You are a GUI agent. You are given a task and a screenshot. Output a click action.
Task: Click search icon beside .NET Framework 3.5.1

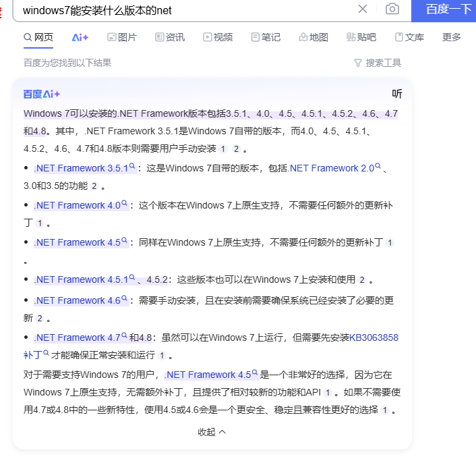pyautogui.click(x=132, y=166)
